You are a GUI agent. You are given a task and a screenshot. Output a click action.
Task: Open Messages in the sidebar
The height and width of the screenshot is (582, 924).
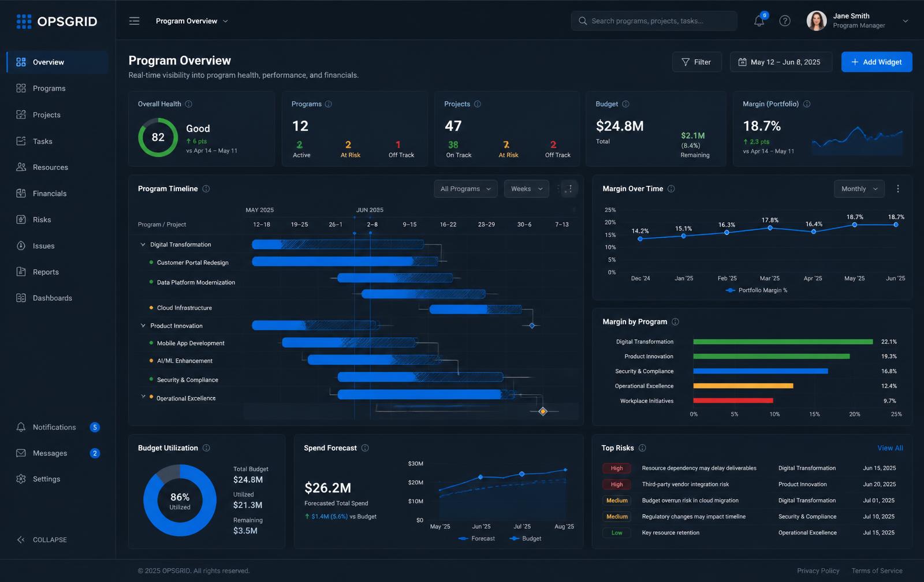click(x=57, y=453)
